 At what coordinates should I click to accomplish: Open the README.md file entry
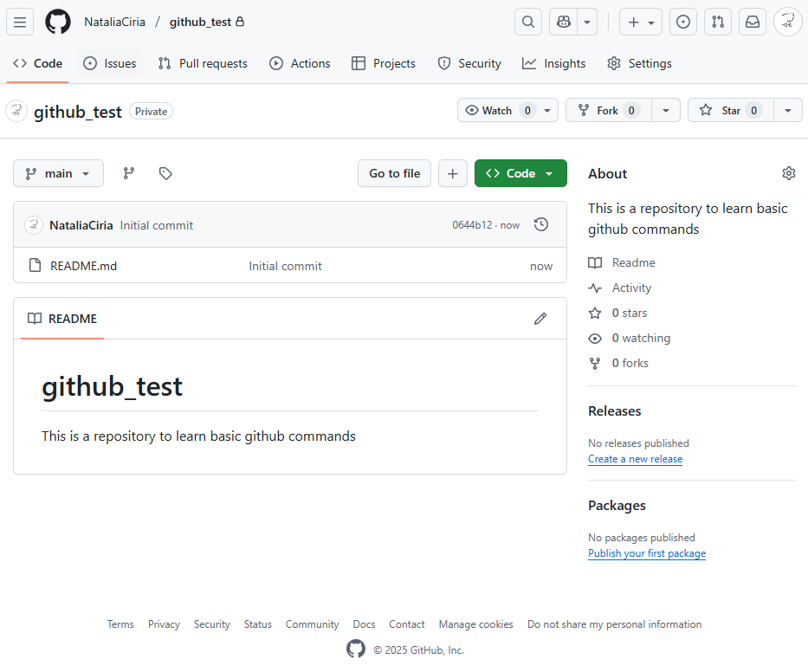coord(83,266)
